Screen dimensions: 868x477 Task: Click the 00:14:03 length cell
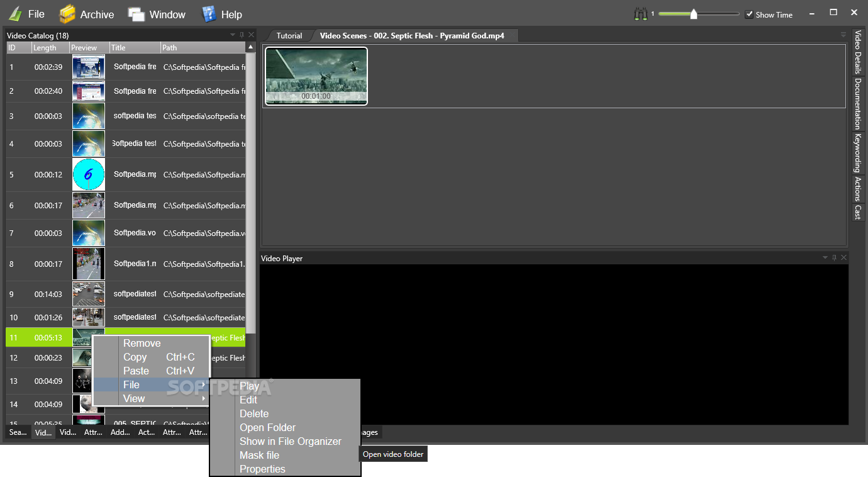point(48,294)
